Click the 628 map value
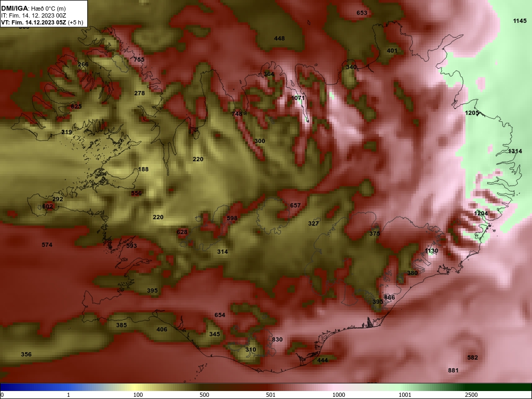The width and height of the screenshot is (532, 399). (182, 232)
